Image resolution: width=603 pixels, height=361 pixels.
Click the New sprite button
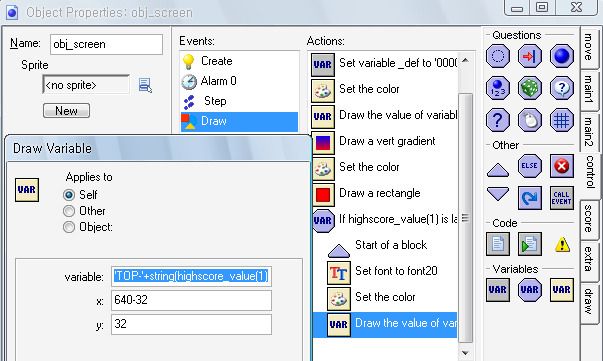(67, 111)
